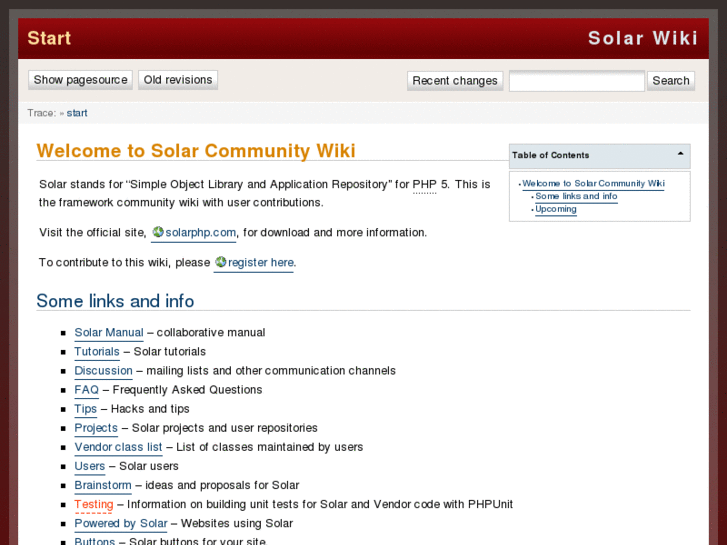The image size is (727, 545).
Task: Click the start trace breadcrumb link
Action: coord(77,113)
